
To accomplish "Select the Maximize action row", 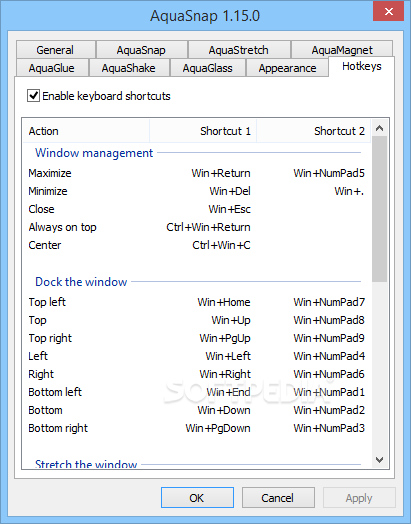I will point(197,173).
